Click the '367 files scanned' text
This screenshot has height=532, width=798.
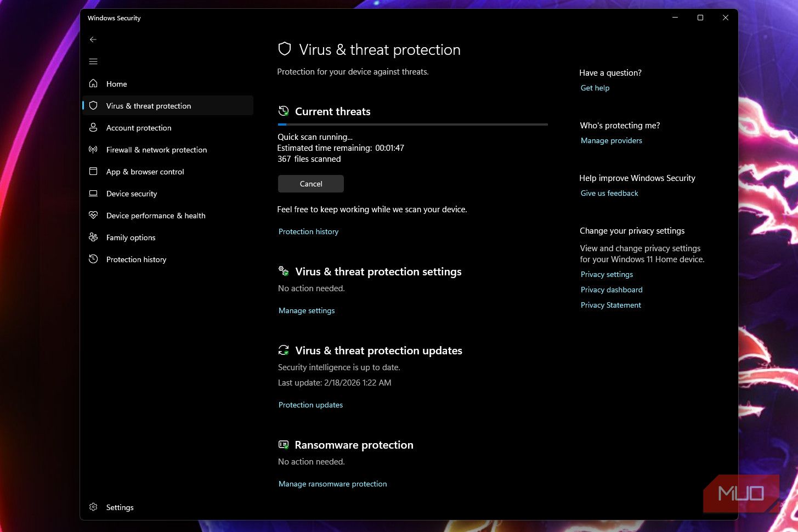(309, 159)
